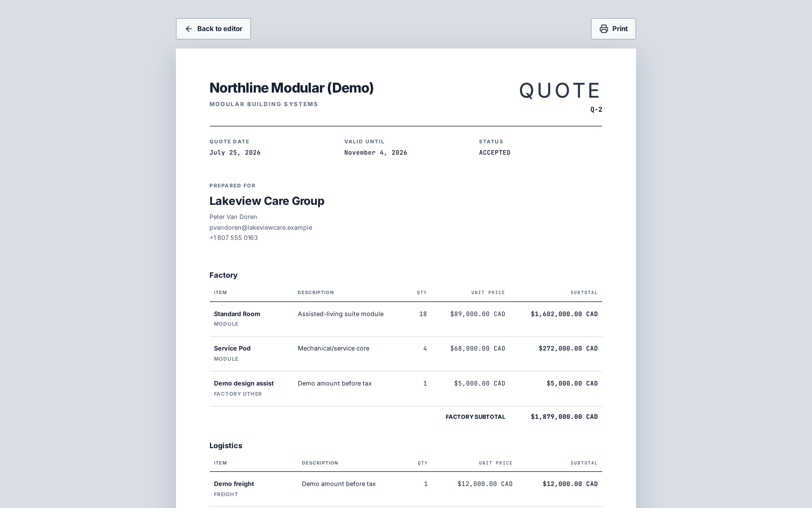Click the 'FACTORY OTHER' category tag

pos(238,394)
